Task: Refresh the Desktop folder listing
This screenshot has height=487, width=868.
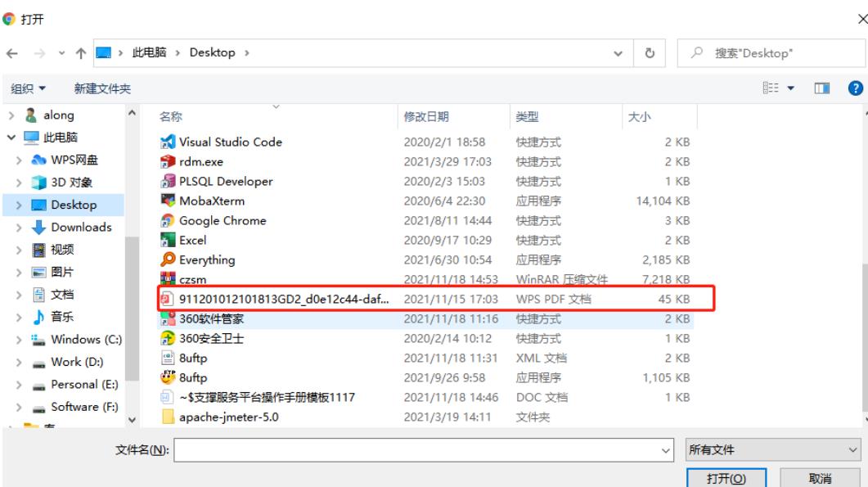Action: pos(650,53)
